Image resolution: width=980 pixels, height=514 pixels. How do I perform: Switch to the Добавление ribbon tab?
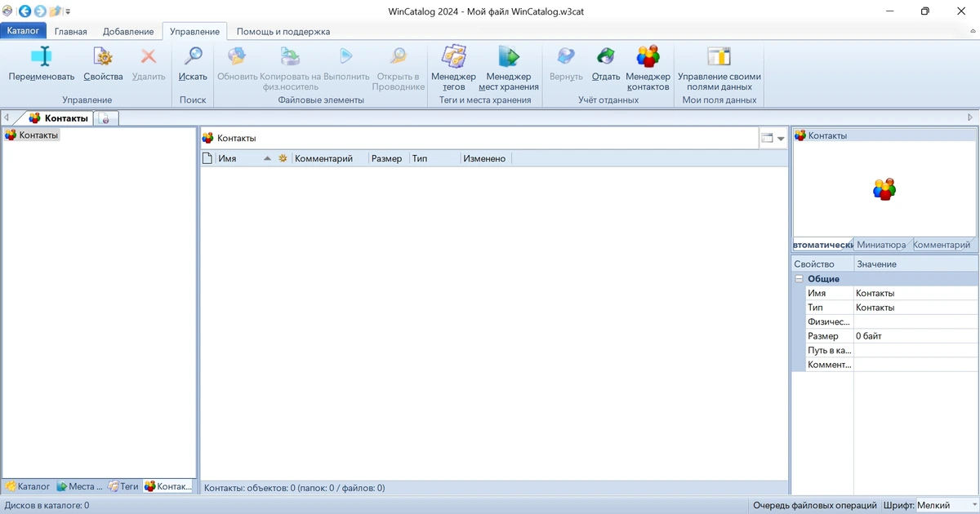tap(128, 32)
